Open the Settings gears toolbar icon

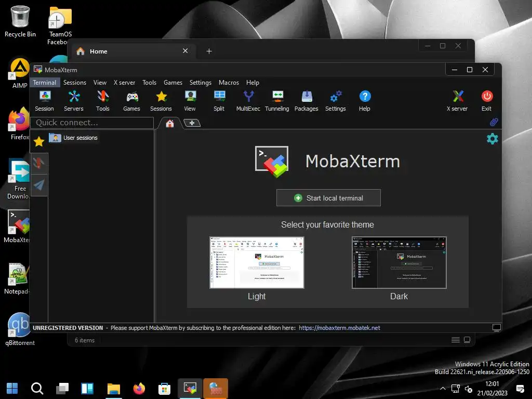336,101
